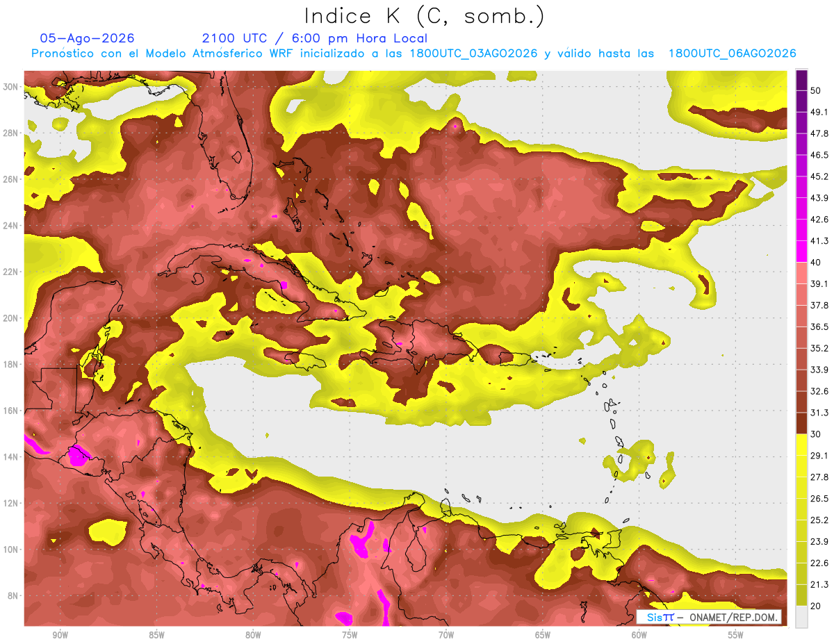
Task: Click the longitude label '80W'
Action: pos(253,635)
